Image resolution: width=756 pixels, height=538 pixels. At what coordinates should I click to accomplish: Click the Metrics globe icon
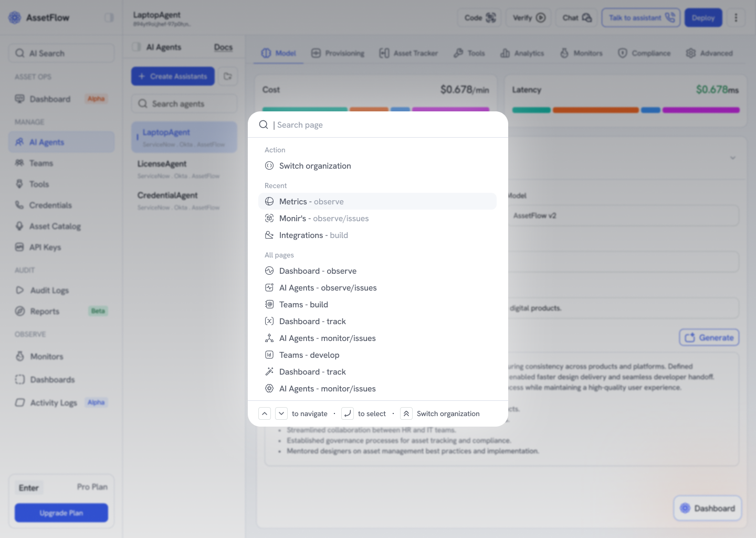[x=269, y=201]
